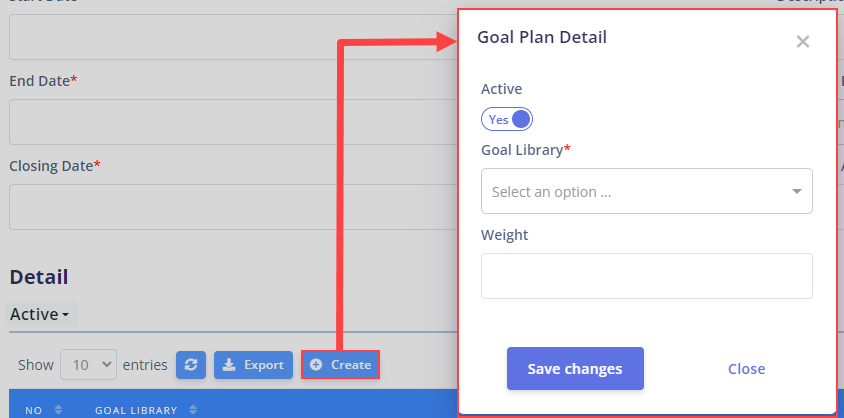Focus the Weight input field
Image resolution: width=844 pixels, height=418 pixels.
coord(646,276)
